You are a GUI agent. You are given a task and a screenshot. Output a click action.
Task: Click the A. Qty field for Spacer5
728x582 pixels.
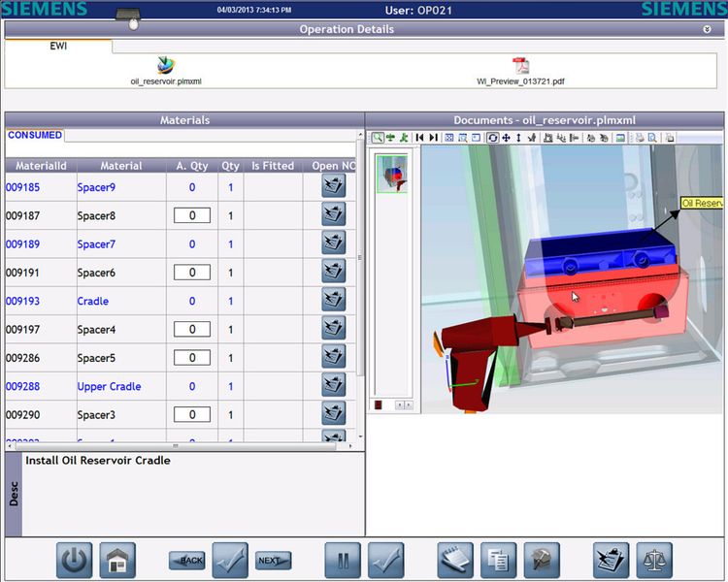192,358
